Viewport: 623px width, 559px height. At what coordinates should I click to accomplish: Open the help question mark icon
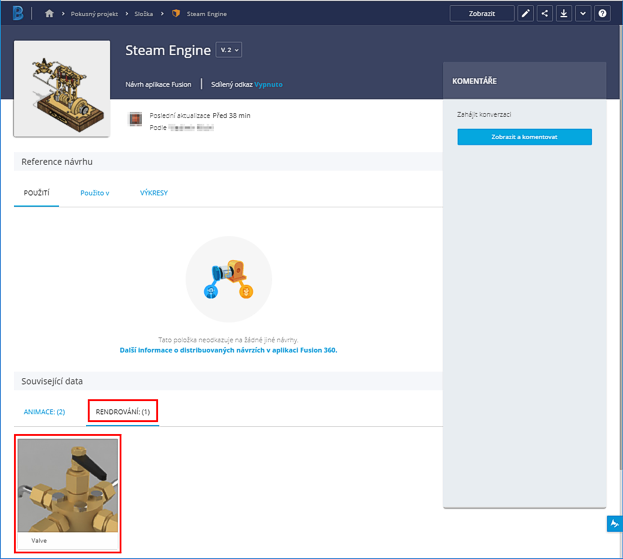click(x=602, y=14)
